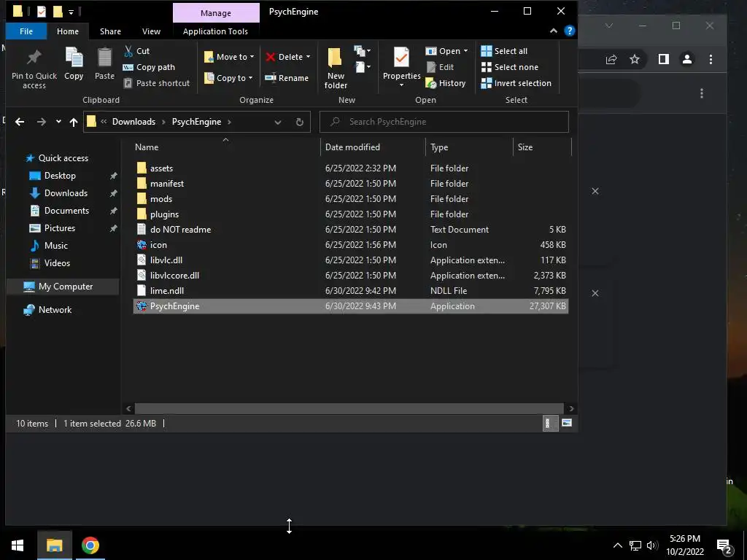Sort by Date modified column header
Screen dimensions: 747x560
tap(373, 147)
